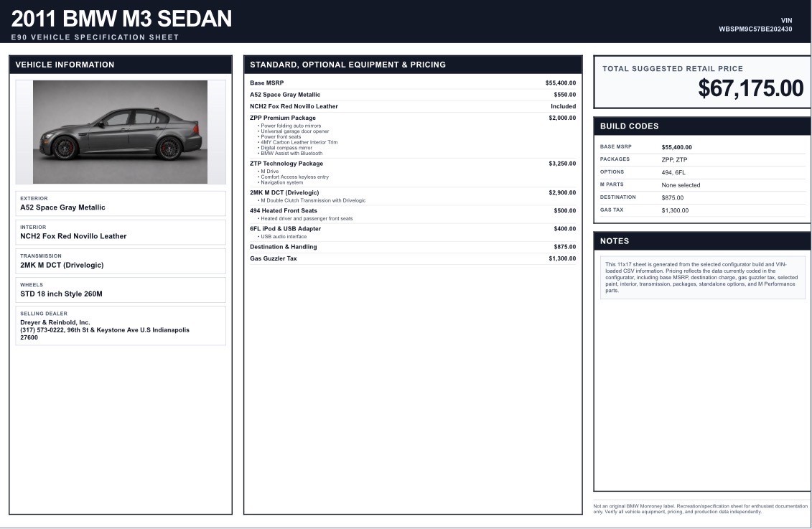812x529 pixels.
Task: Click the $1,300.00 Gas Guzzler Tax price in pricing list
Action: (562, 259)
